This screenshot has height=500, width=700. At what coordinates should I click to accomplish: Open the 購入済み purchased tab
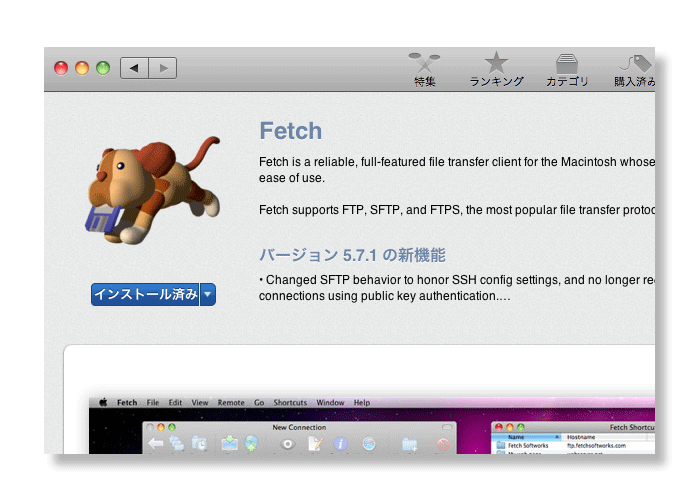(634, 70)
